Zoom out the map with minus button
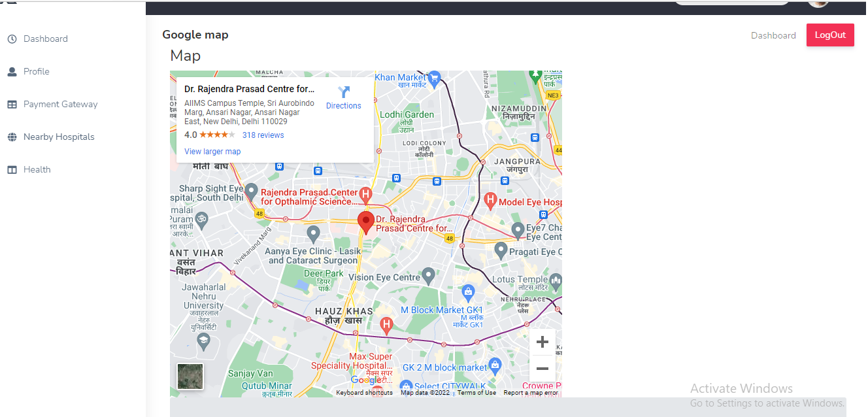Screen dimensions: 868x417 point(542,369)
